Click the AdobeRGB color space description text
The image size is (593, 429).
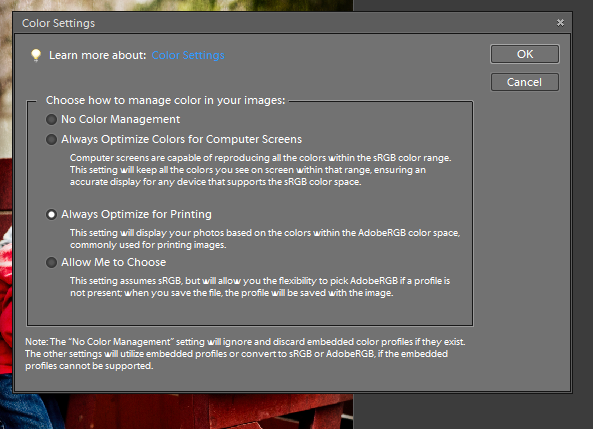(x=265, y=239)
